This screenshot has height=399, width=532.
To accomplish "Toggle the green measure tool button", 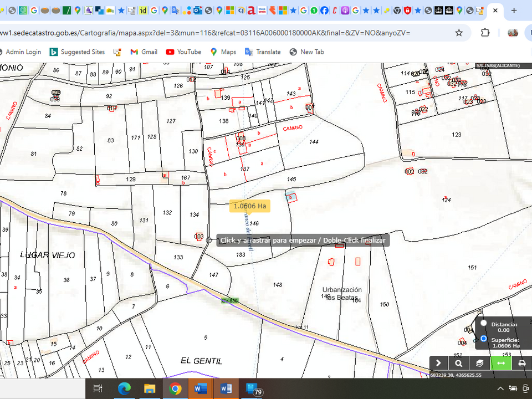I will (501, 363).
